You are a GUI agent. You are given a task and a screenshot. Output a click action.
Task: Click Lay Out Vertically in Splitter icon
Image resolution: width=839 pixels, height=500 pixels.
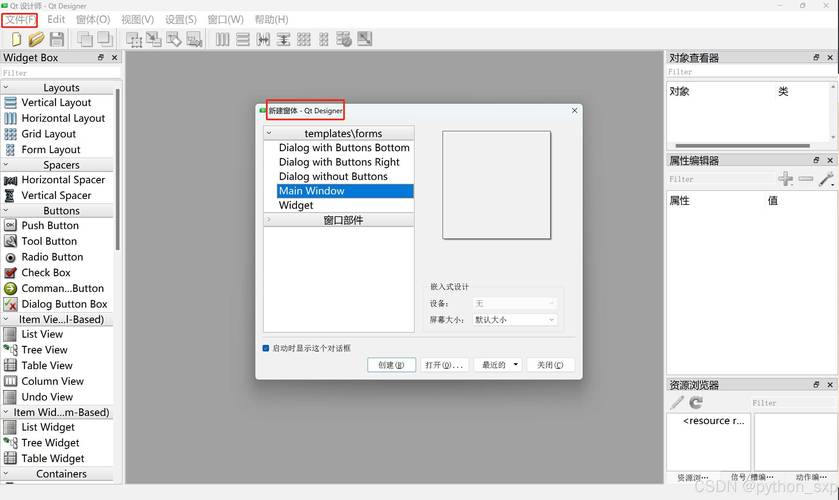[283, 39]
